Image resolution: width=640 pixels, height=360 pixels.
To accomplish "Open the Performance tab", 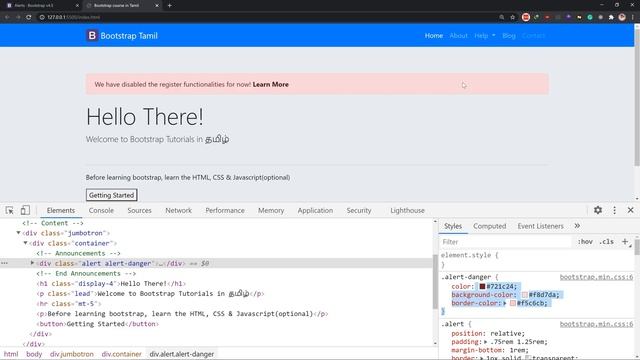I will coord(225,210).
